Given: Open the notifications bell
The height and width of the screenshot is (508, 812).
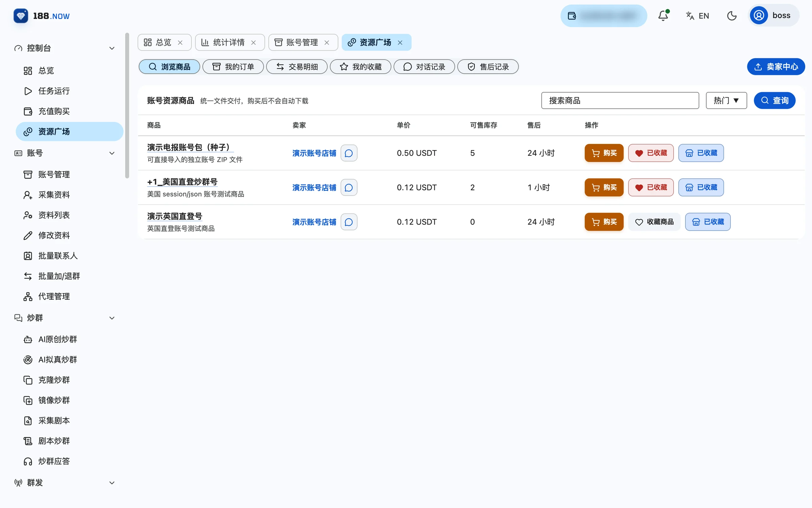Looking at the screenshot, I should coord(663,16).
